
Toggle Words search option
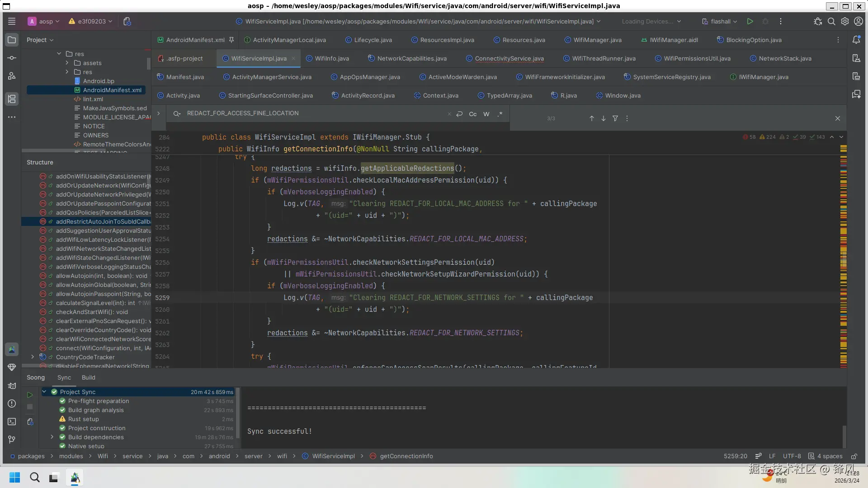(x=486, y=114)
